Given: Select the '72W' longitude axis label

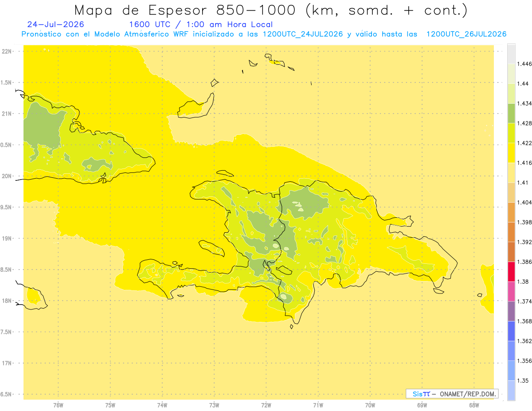Looking at the screenshot, I should coord(266,405).
